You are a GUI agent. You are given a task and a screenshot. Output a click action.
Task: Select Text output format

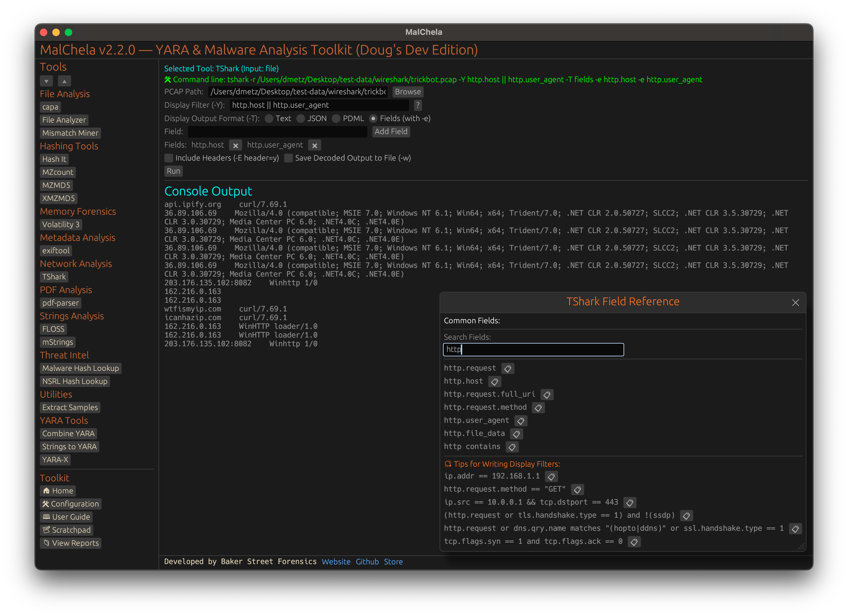point(278,119)
